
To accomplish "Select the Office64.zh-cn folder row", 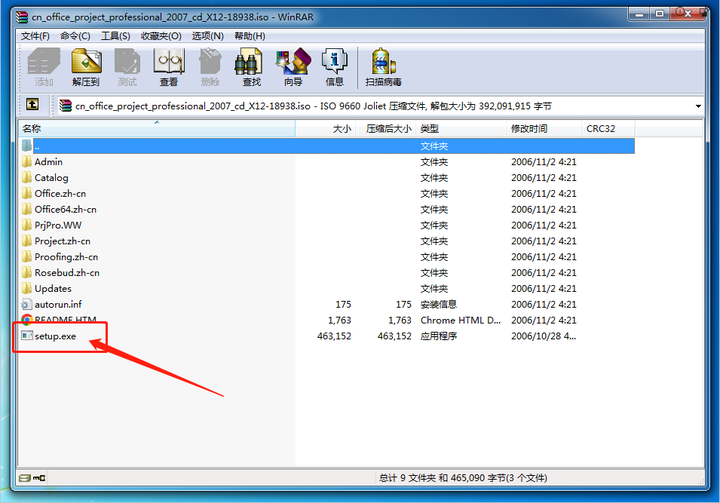I will (327, 209).
